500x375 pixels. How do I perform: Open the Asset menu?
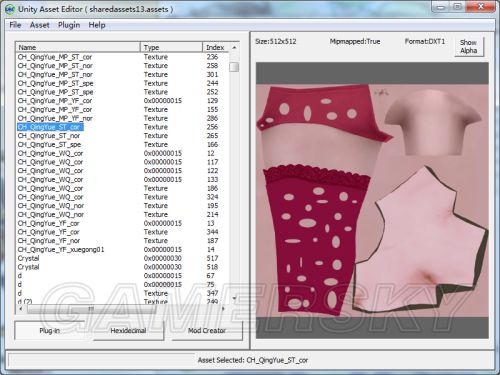pos(40,25)
